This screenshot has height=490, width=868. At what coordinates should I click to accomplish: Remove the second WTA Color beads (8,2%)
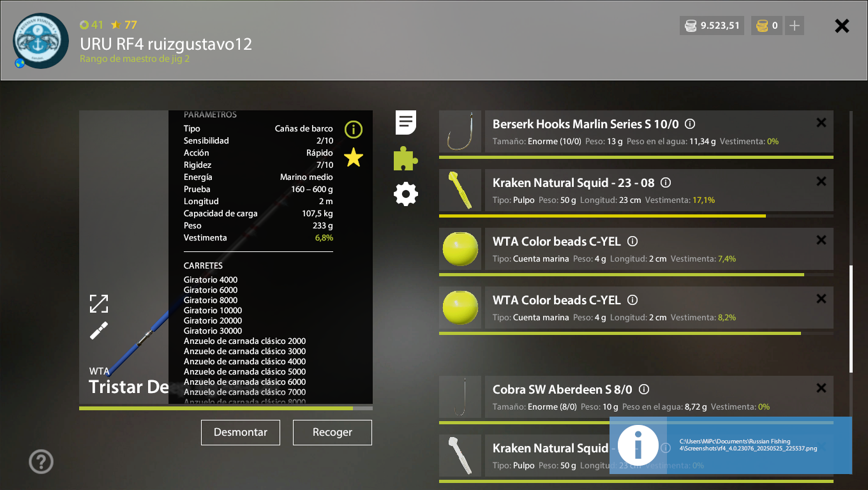[821, 299]
